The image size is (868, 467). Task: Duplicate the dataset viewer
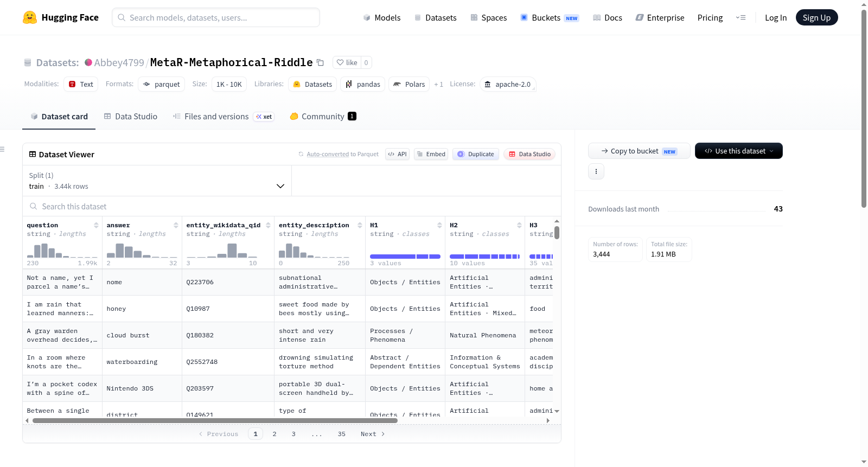pyautogui.click(x=476, y=154)
